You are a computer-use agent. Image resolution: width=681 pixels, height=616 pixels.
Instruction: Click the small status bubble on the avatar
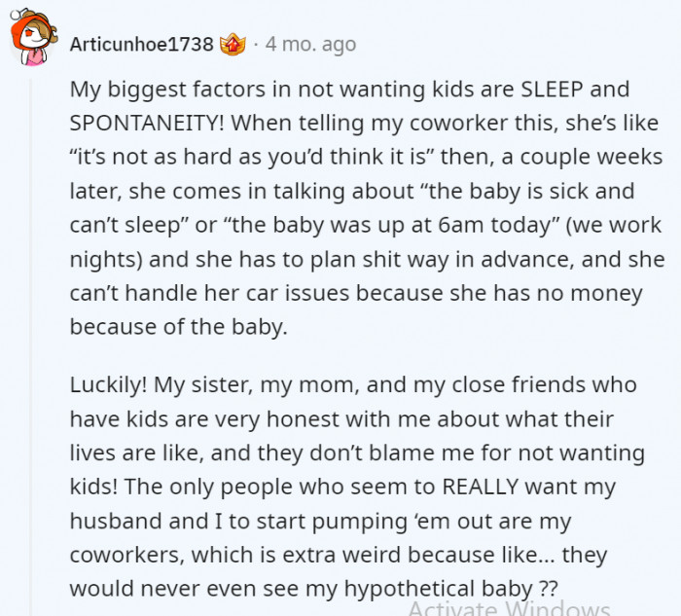16,15
